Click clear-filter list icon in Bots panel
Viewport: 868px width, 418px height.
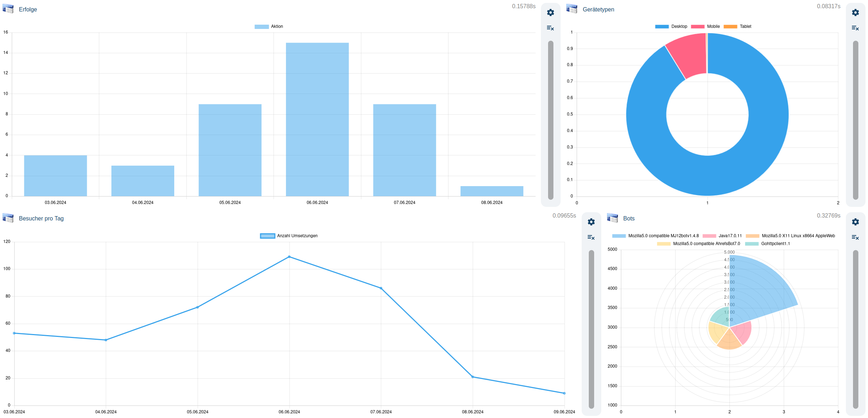(855, 237)
